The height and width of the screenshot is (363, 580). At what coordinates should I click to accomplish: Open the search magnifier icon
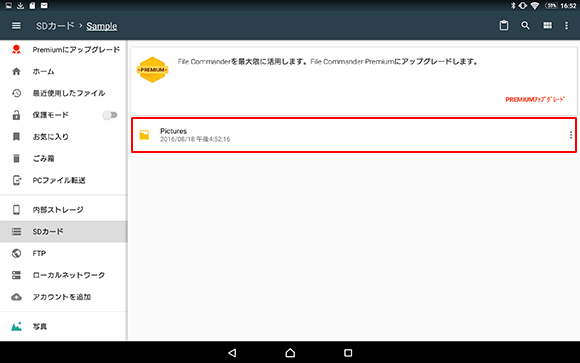(x=525, y=26)
